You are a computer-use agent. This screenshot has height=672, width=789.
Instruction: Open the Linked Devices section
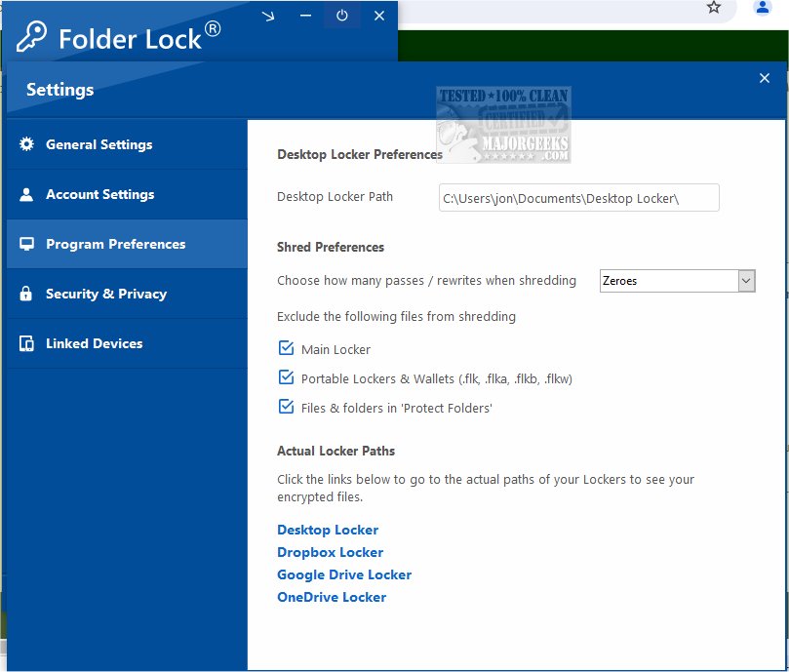pos(94,343)
